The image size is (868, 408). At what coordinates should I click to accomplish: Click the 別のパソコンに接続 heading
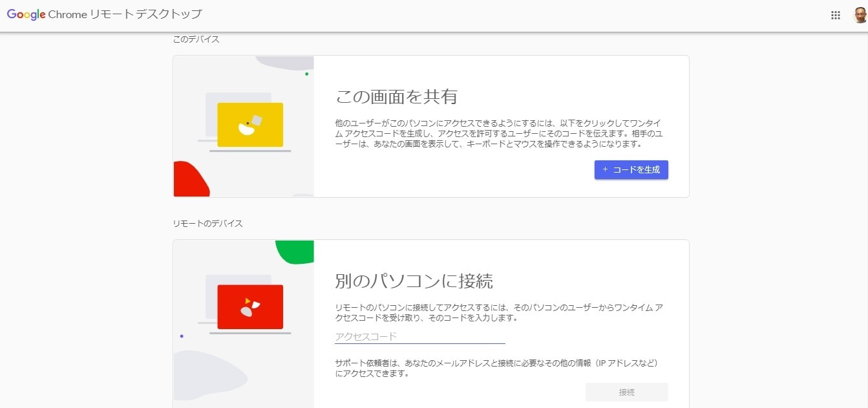pos(414,281)
